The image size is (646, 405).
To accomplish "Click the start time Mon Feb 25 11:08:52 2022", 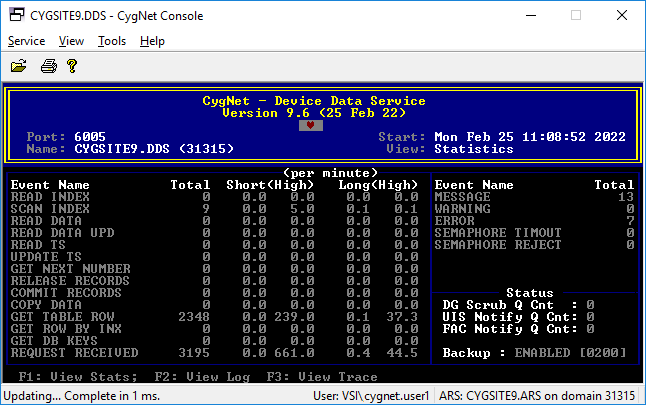I will click(530, 136).
